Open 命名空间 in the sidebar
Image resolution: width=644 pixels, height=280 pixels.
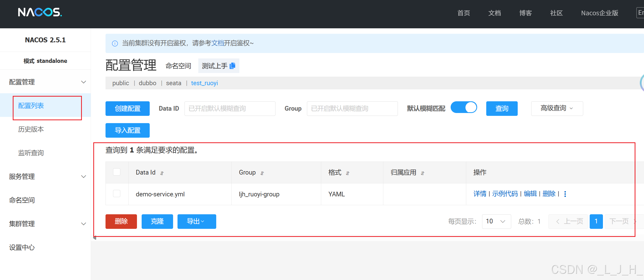[x=22, y=200]
